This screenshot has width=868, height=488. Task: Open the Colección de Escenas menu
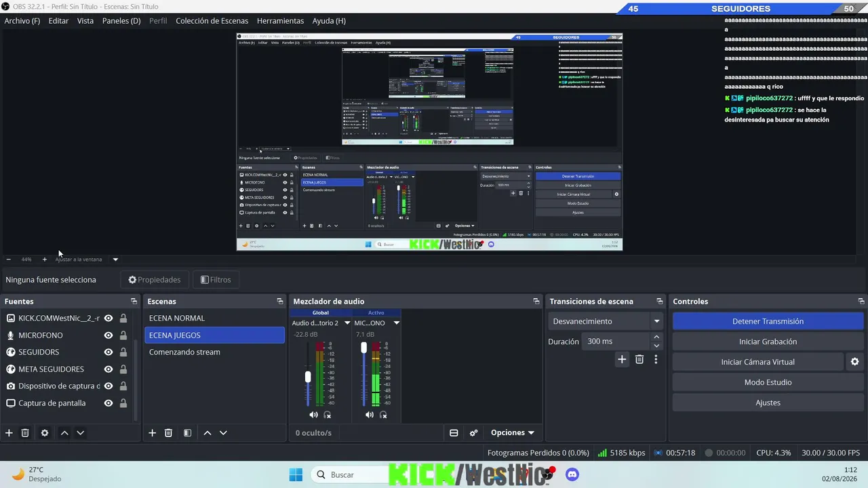click(212, 21)
